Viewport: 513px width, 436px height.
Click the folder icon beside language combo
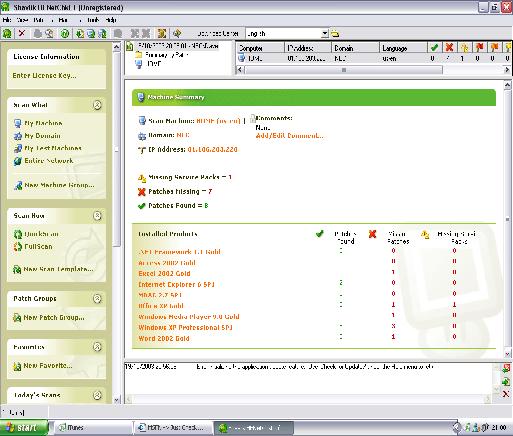335,33
